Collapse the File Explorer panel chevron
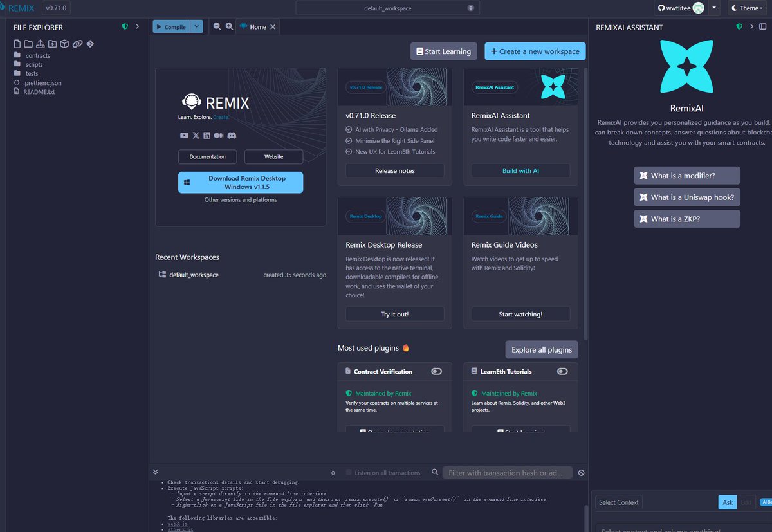The width and height of the screenshot is (772, 532). (138, 27)
